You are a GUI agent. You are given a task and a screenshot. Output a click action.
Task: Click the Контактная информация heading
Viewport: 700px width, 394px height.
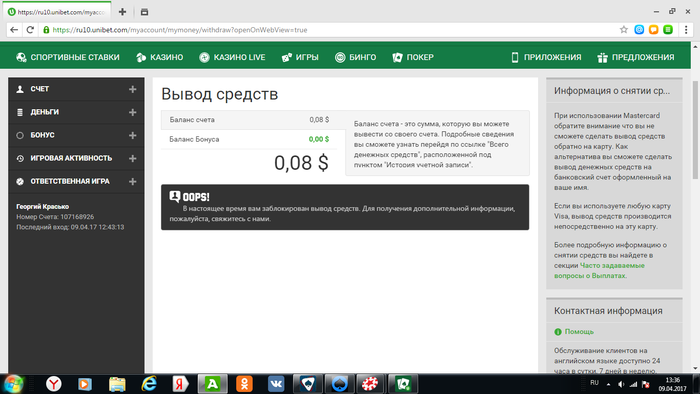pos(608,311)
